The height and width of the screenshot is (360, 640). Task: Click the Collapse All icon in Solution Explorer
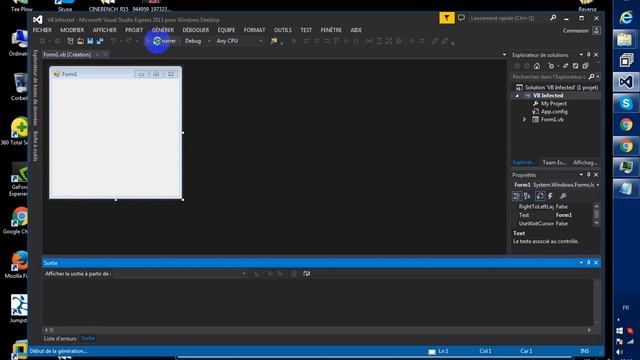(585, 66)
